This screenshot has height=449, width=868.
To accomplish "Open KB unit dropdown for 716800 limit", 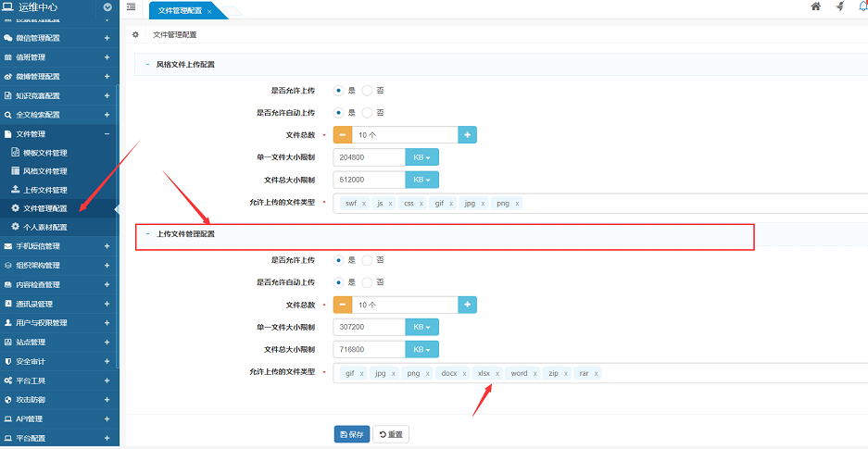I will tap(421, 349).
